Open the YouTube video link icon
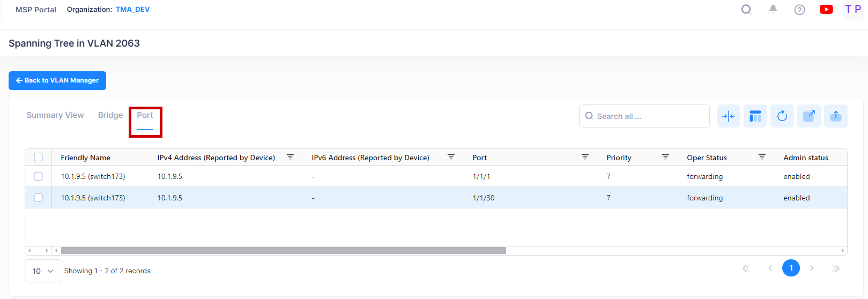 (x=826, y=9)
